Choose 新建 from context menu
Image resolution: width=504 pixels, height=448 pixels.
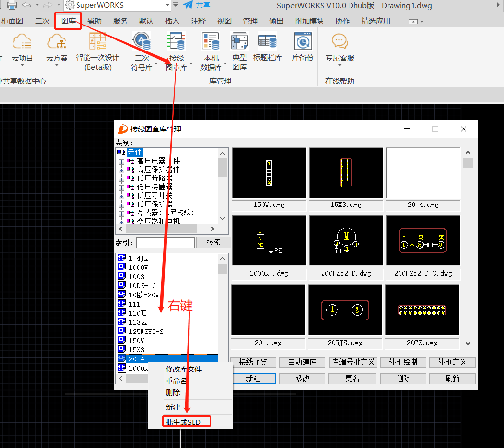tap(173, 407)
